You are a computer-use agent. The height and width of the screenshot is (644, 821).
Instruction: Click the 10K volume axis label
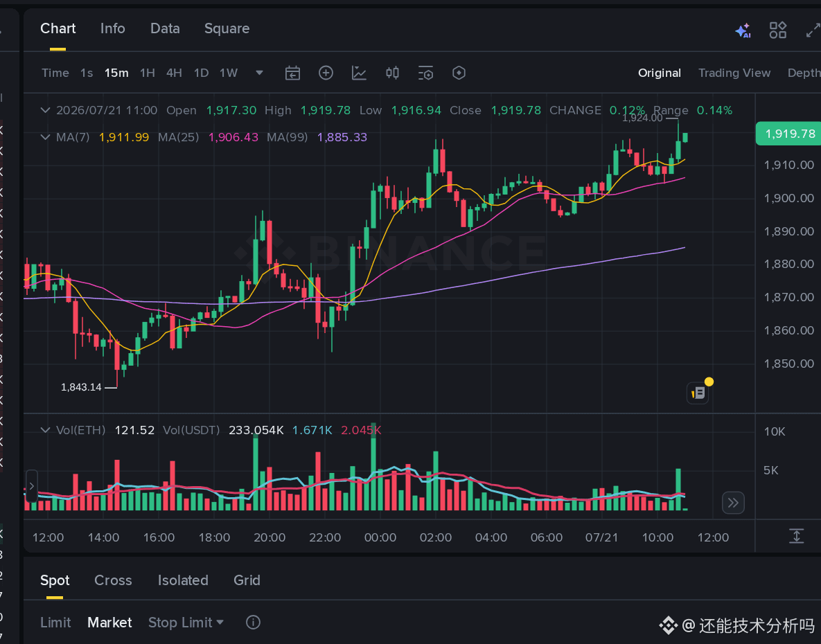tap(775, 431)
